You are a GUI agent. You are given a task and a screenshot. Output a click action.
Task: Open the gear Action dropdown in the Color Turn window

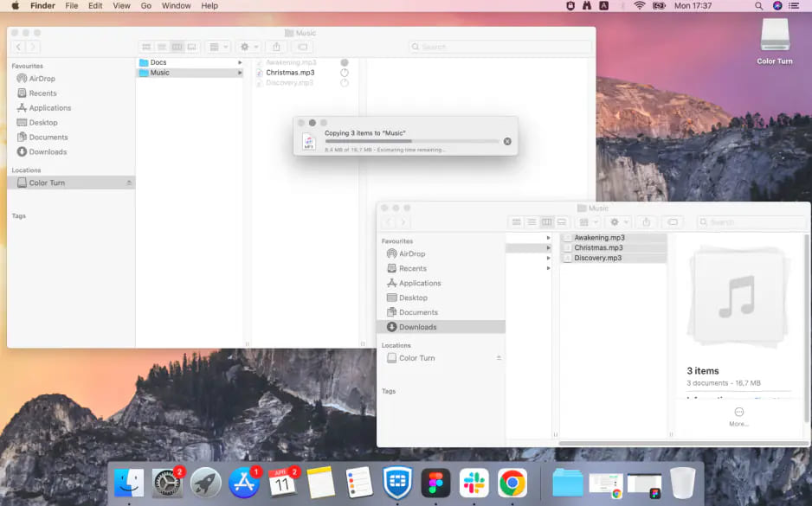coord(248,47)
